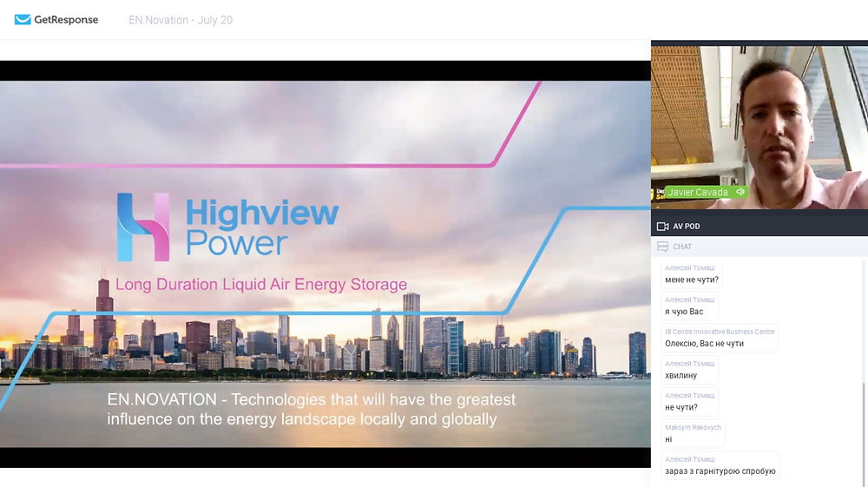The height and width of the screenshot is (487, 868).
Task: Click Javier Cavada's webcam video feed
Action: tap(759, 128)
